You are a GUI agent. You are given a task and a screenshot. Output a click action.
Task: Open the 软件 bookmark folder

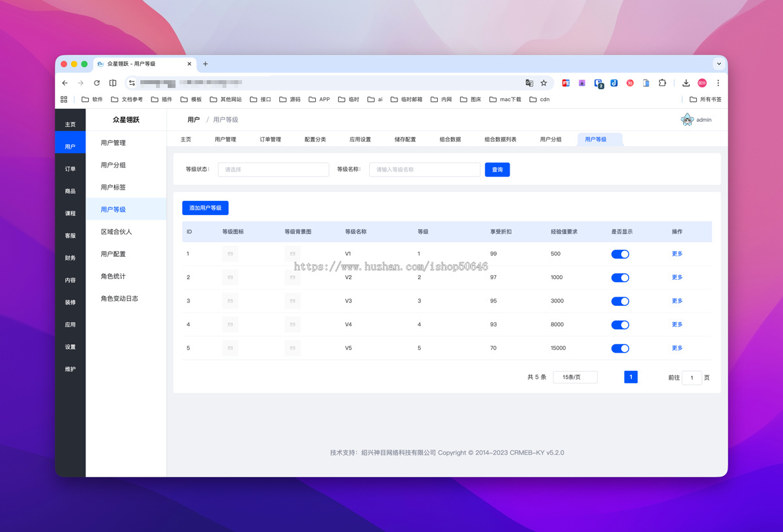tap(92, 100)
